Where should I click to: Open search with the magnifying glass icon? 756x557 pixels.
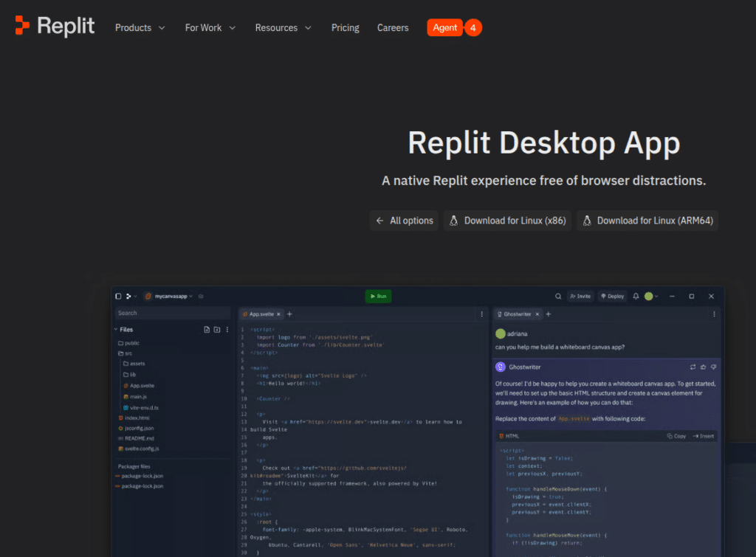tap(558, 296)
